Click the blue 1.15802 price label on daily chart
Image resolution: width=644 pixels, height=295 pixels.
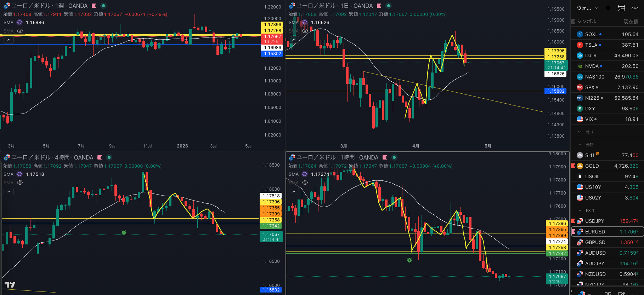[556, 91]
